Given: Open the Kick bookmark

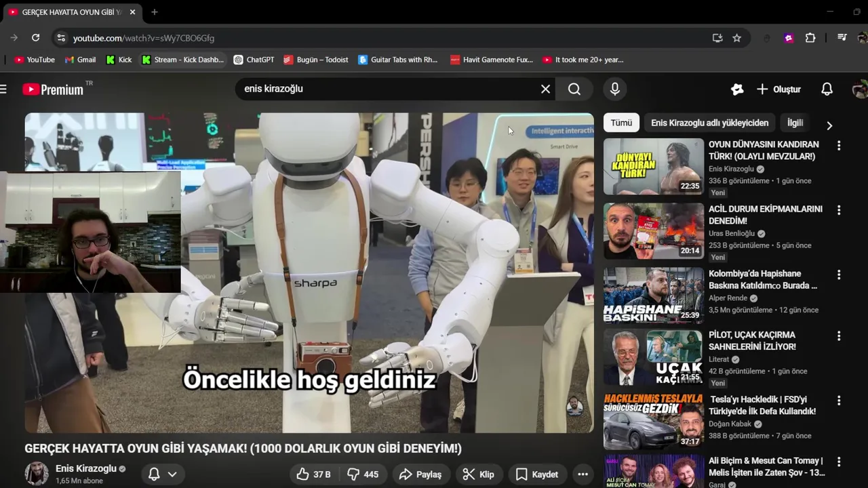Looking at the screenshot, I should tap(119, 60).
